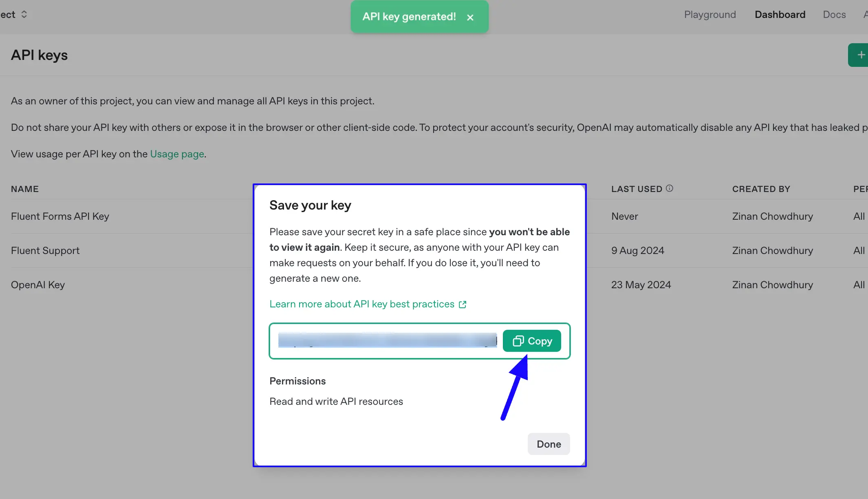Click the green plus icon to create key
This screenshot has height=499, width=868.
coord(861,55)
